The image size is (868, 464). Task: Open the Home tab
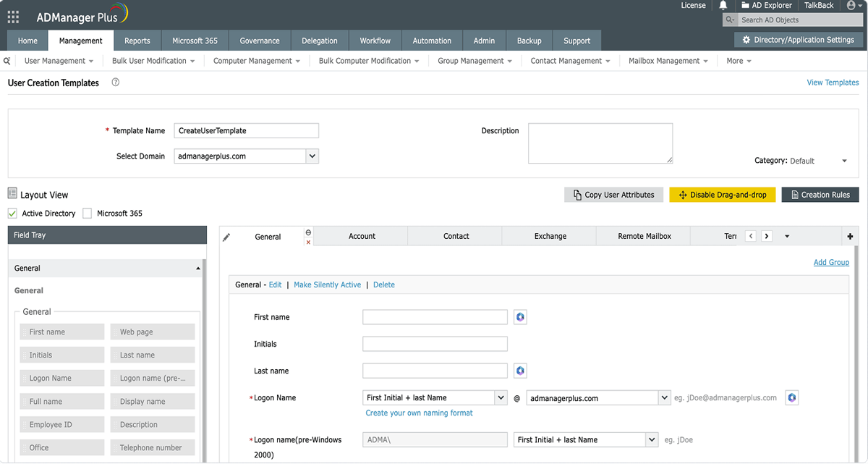(x=27, y=41)
